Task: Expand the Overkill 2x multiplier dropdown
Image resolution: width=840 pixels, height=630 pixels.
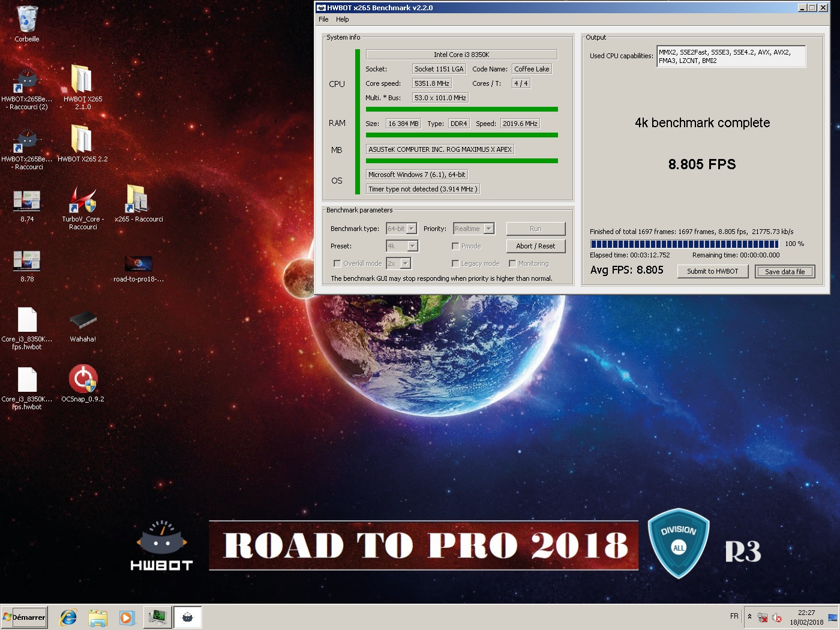Action: coord(405,263)
